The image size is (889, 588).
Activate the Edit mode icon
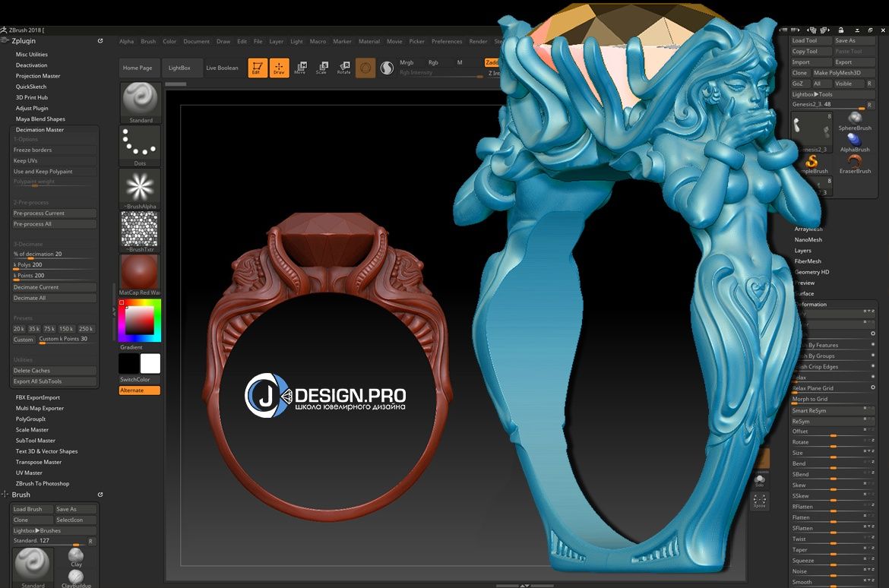pos(258,68)
